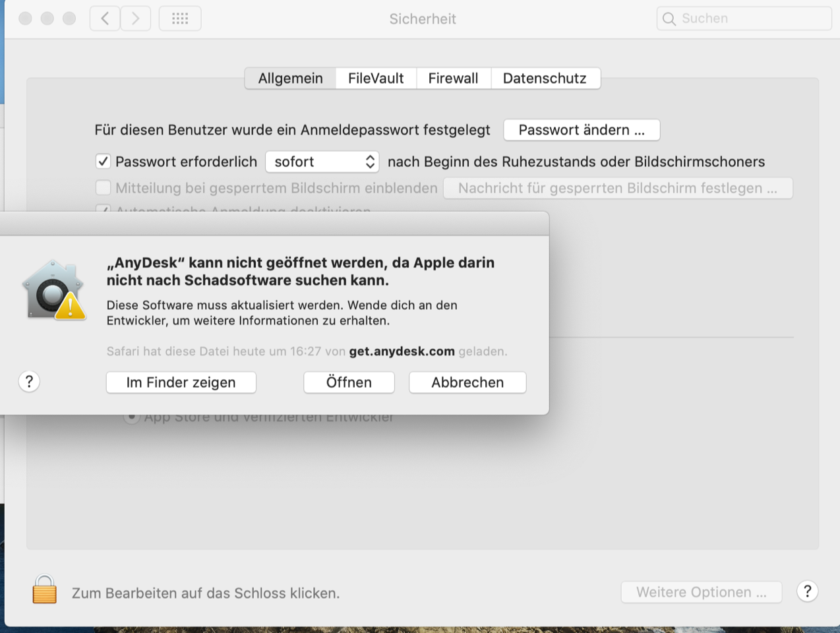
Task: Click the text Diese Software muss aktualisiert werden
Action: coord(225,305)
